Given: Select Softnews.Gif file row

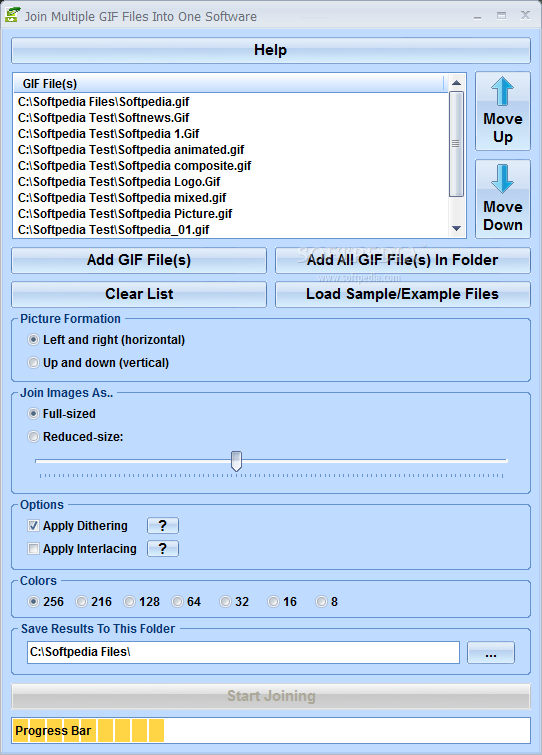Looking at the screenshot, I should (x=231, y=118).
